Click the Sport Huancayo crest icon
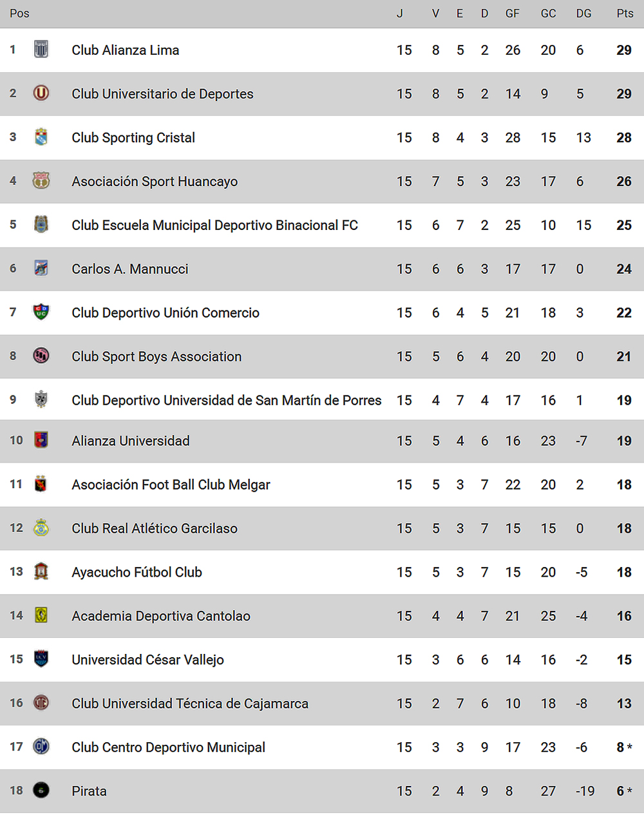 [41, 180]
